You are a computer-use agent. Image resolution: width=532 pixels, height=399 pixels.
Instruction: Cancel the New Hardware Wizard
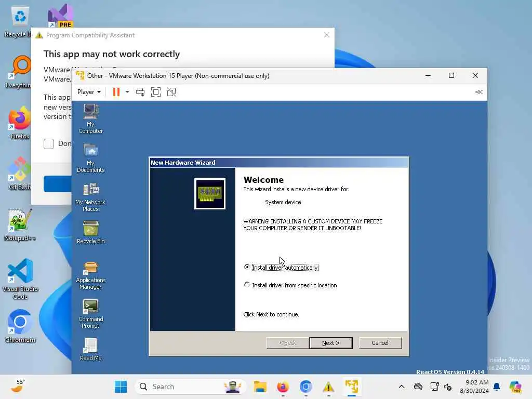click(380, 343)
